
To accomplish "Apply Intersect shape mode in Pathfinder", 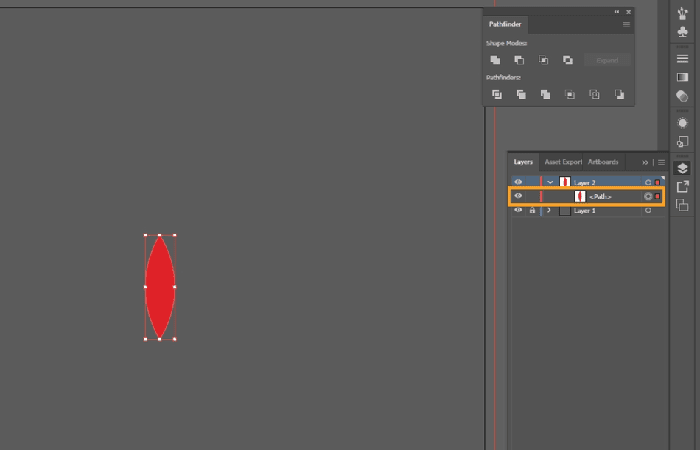I will [543, 60].
